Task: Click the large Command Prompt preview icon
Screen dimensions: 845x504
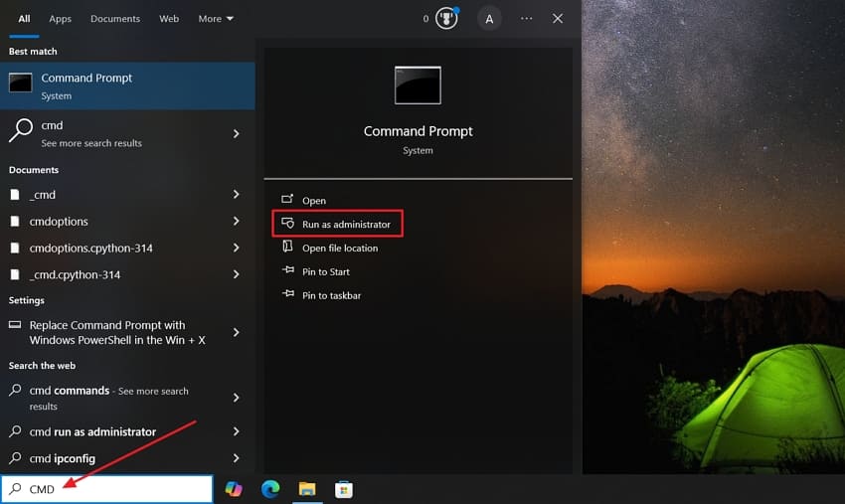Action: [418, 85]
